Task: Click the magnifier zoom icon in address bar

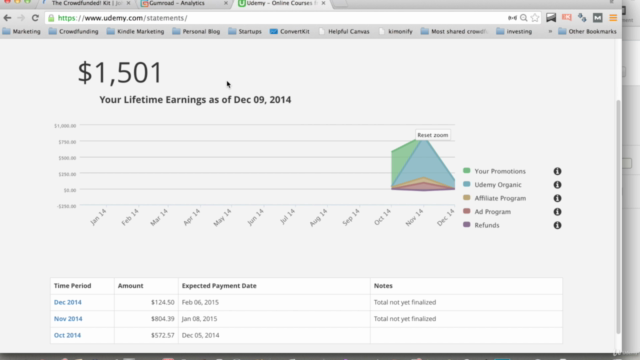Action: click(x=524, y=18)
